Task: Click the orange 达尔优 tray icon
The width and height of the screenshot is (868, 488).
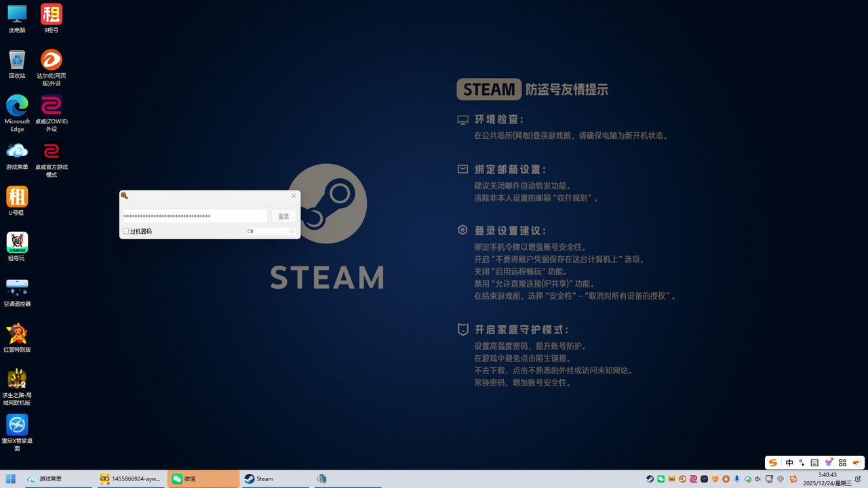Action: (682, 479)
